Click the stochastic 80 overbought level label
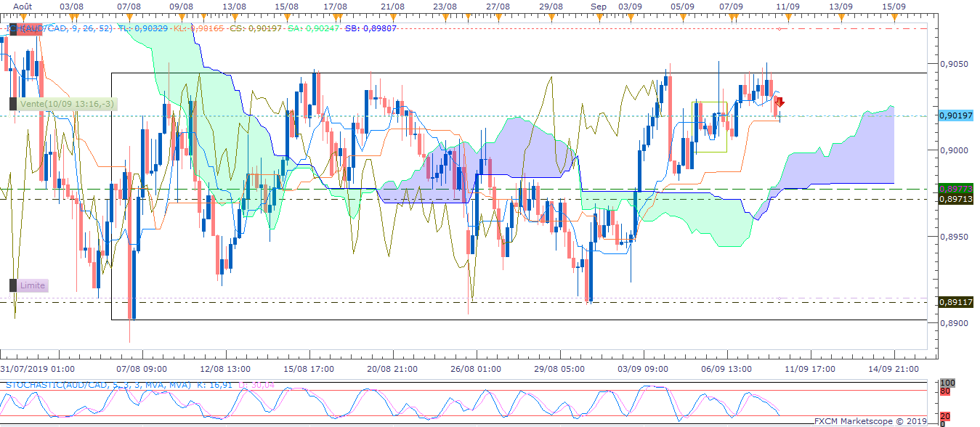 [944, 391]
